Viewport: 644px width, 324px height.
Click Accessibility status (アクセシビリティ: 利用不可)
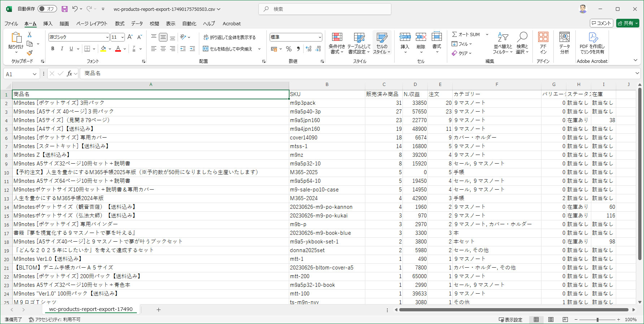pyautogui.click(x=55, y=320)
